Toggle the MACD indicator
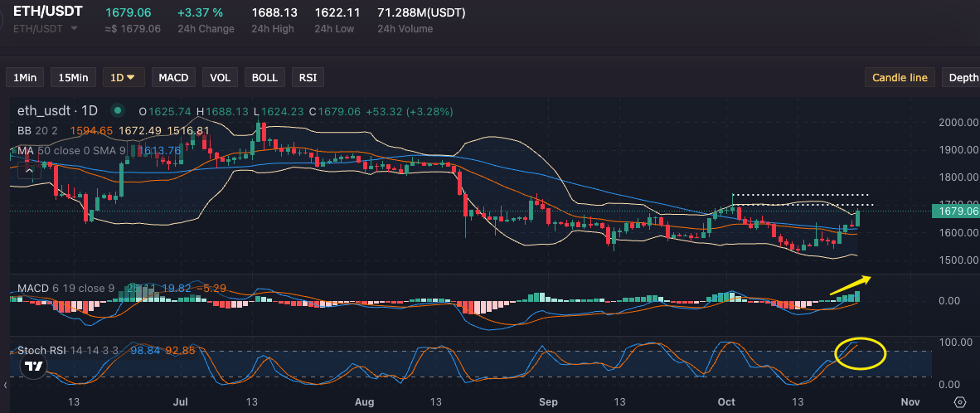This screenshot has width=980, height=413. pos(173,77)
